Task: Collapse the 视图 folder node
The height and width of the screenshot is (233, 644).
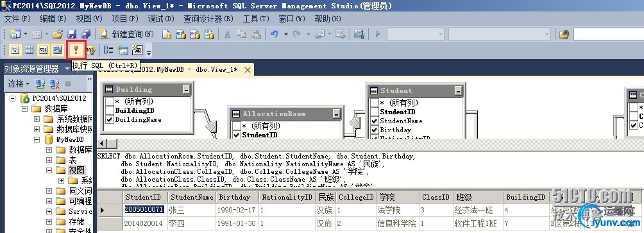Action: point(49,170)
